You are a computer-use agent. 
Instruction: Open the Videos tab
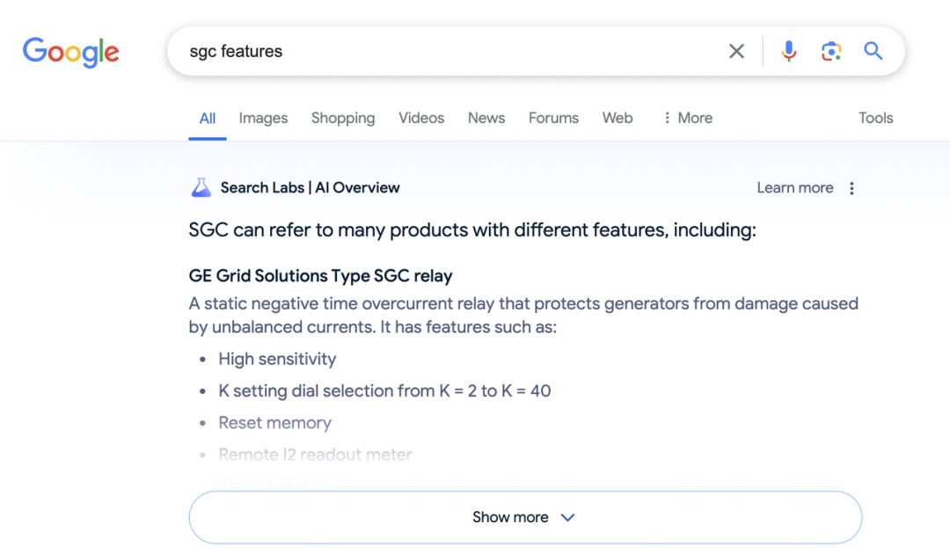click(x=421, y=118)
